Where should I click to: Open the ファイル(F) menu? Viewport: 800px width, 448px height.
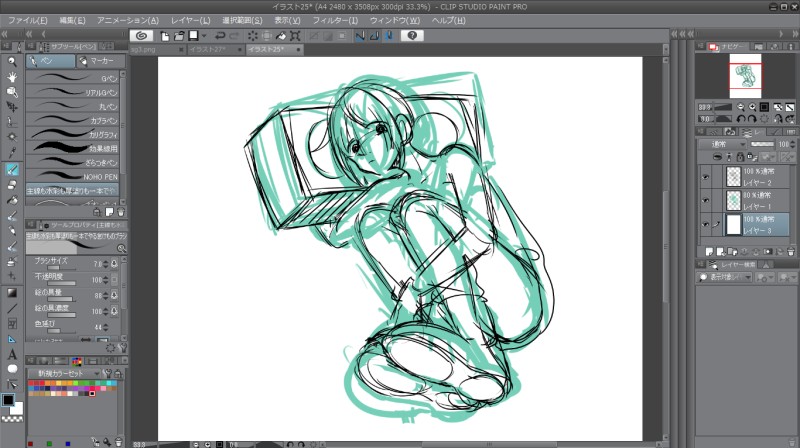pos(28,20)
